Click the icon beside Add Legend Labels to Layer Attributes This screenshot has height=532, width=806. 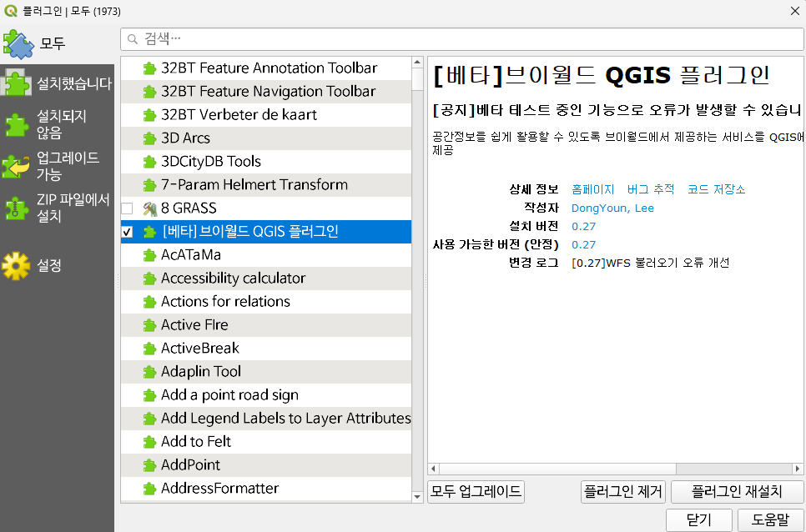tap(149, 419)
